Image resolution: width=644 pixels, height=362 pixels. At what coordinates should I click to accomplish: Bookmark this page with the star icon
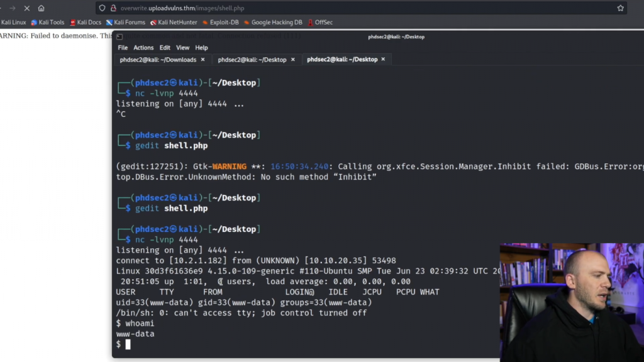[x=620, y=8]
